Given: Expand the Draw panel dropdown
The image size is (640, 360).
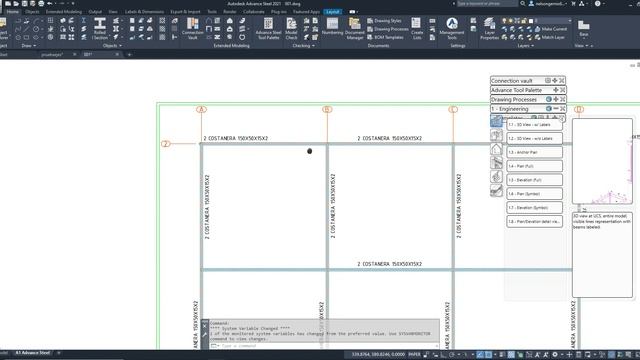Looking at the screenshot, I should coord(29,46).
